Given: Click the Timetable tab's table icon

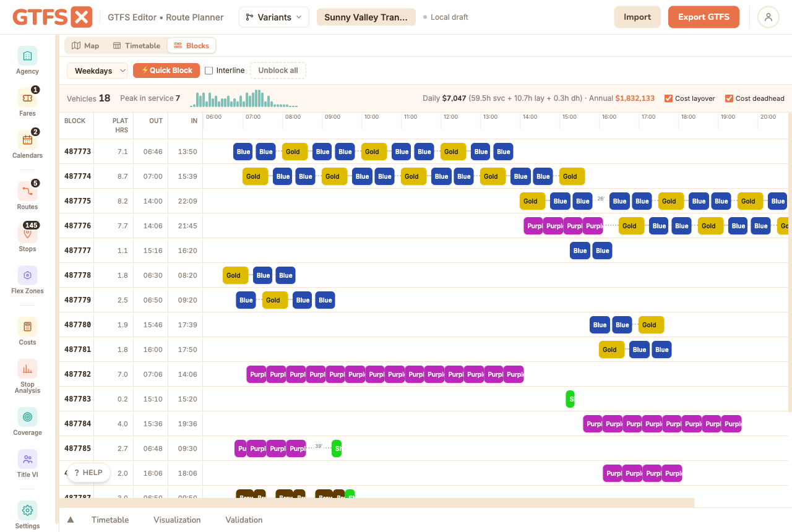Looking at the screenshot, I should point(117,46).
